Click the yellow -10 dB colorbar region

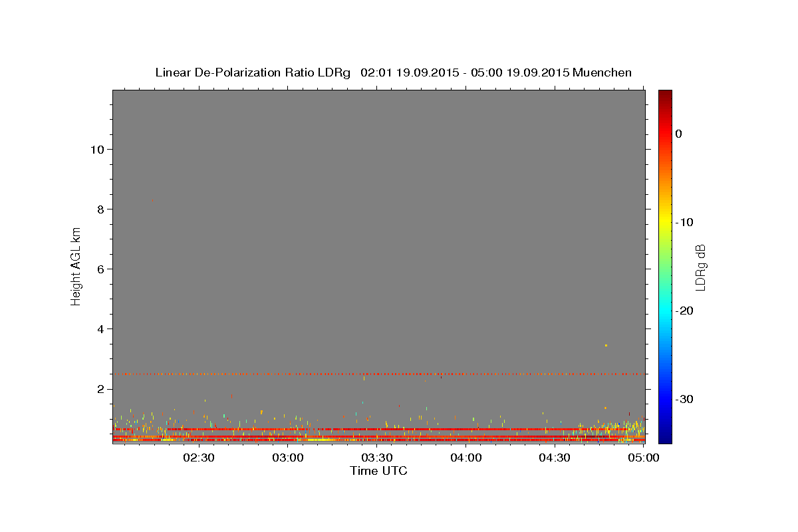click(x=665, y=222)
